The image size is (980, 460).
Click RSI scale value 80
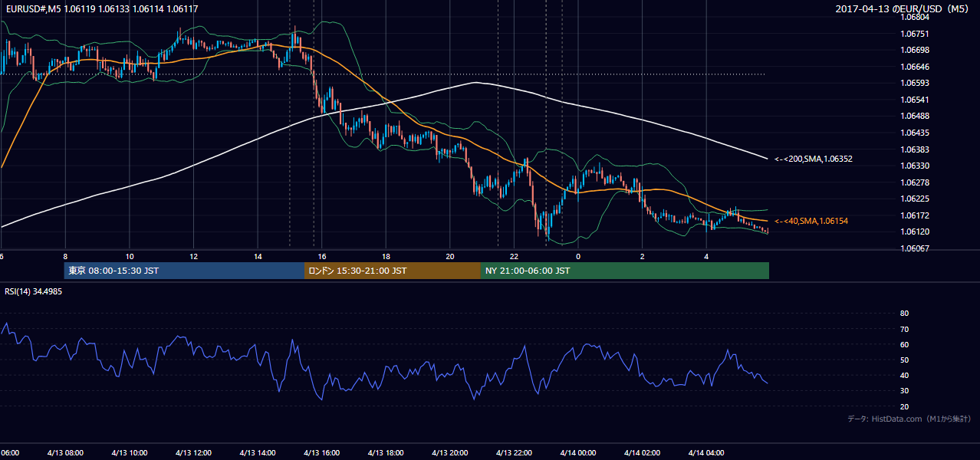point(904,314)
